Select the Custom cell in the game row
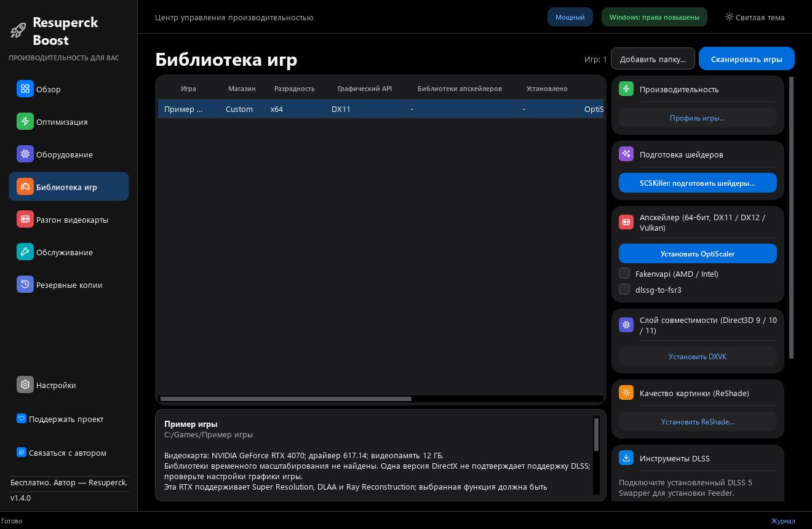 242,109
